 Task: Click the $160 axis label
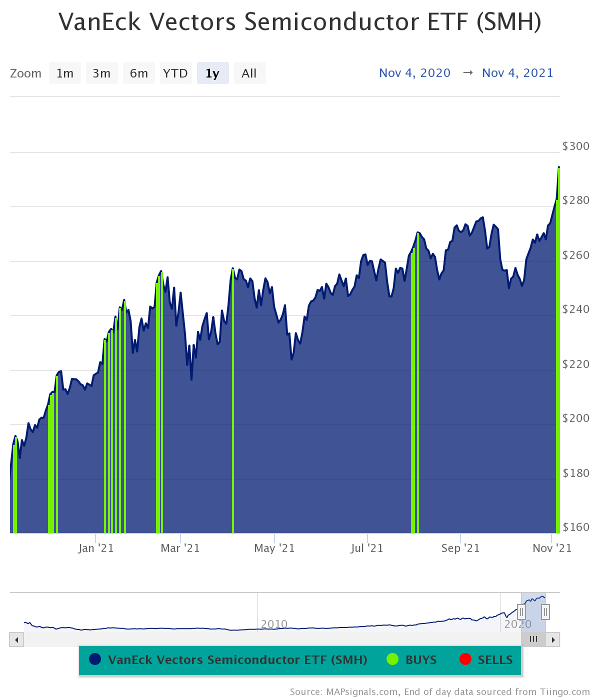(x=576, y=527)
